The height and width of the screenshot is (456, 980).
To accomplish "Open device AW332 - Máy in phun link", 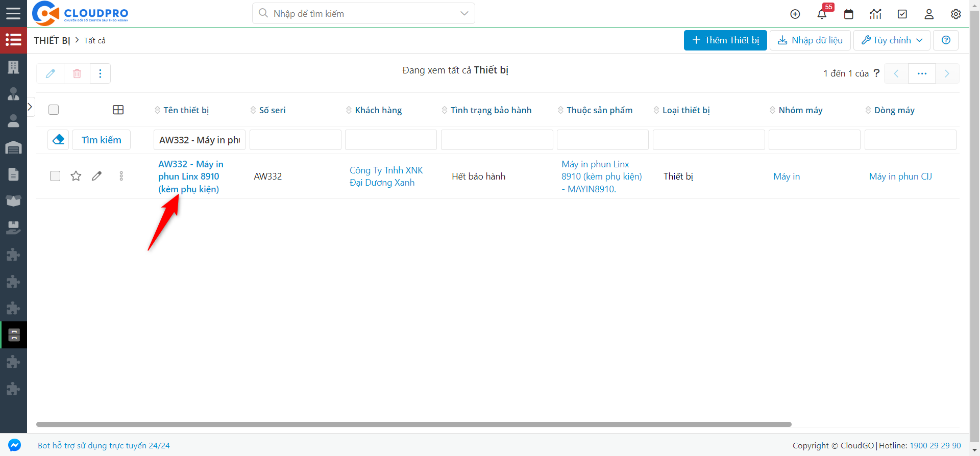I will click(x=191, y=176).
